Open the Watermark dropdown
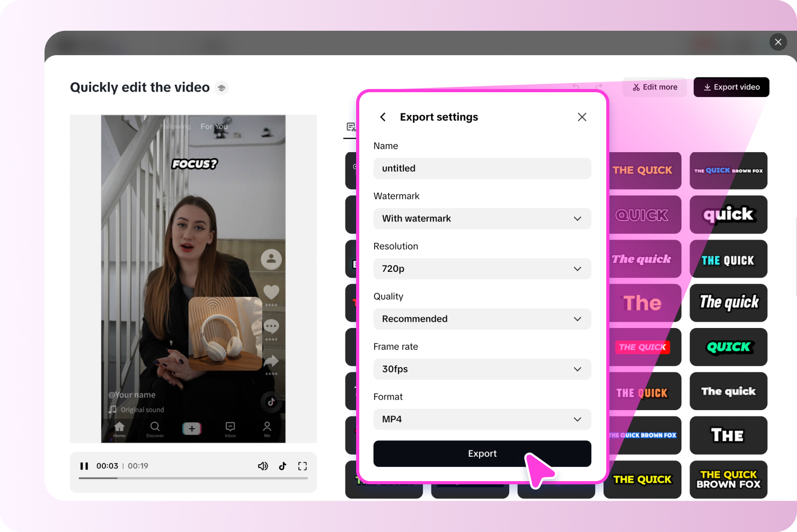The image size is (797, 532). 482,219
